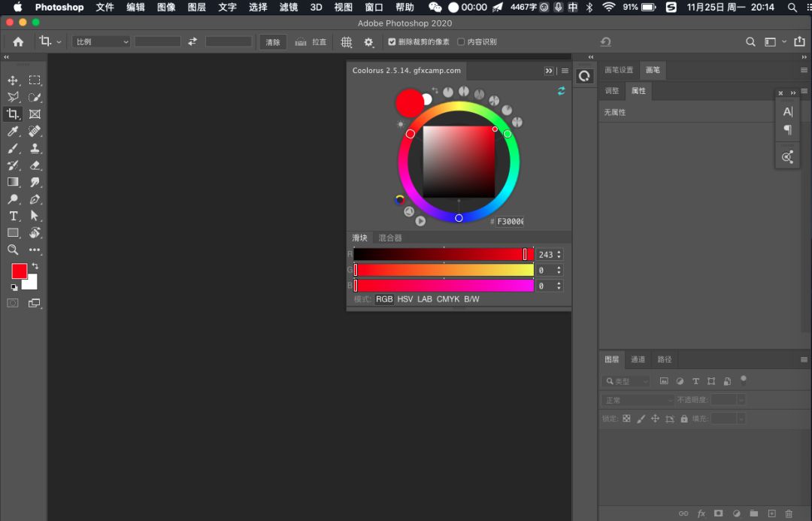The width and height of the screenshot is (812, 521).
Task: Open the 窗口 menu
Action: pos(374,8)
